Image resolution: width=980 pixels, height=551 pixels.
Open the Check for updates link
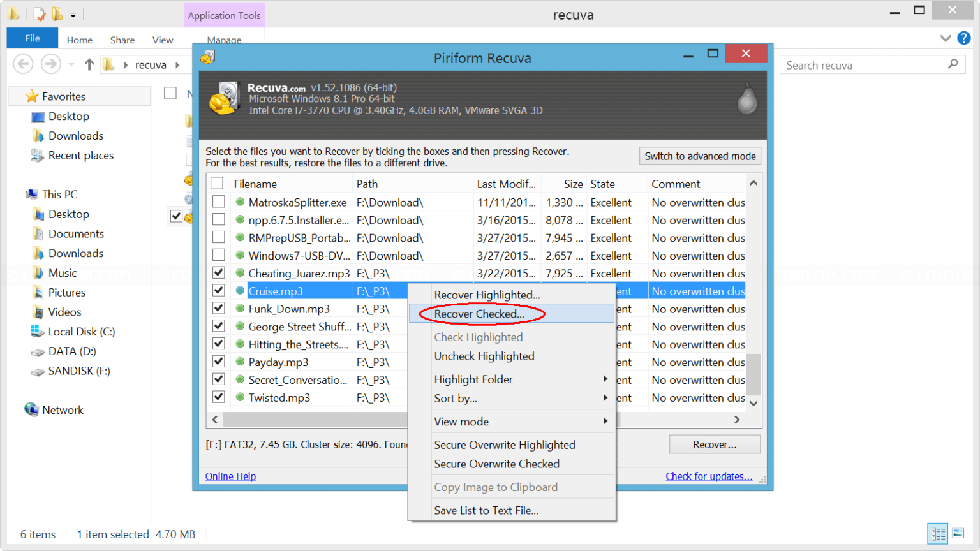[709, 476]
